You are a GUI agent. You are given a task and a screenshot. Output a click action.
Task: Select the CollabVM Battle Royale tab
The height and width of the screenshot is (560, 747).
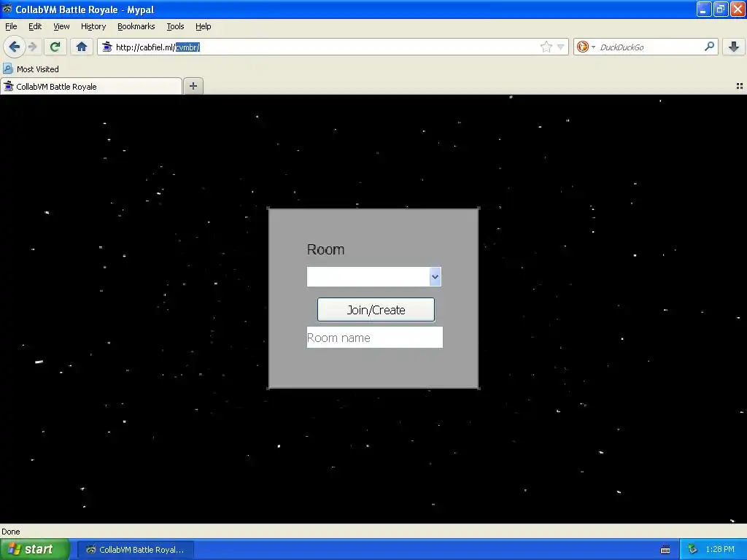(91, 86)
